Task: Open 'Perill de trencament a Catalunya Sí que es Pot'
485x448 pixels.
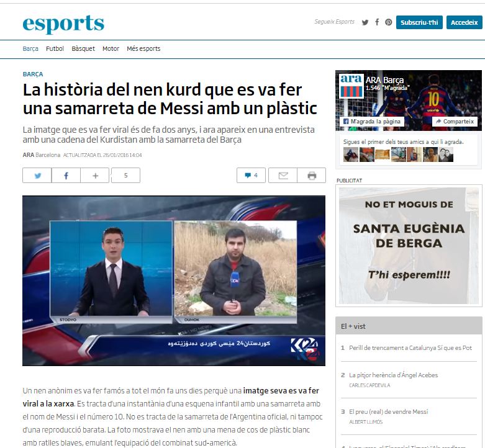Action: coord(410,348)
